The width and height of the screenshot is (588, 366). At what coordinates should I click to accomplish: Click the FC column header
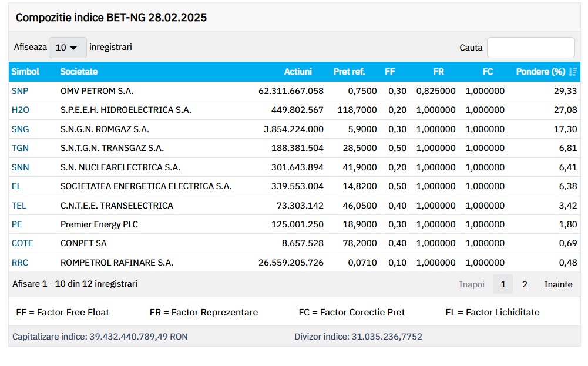[x=488, y=72]
